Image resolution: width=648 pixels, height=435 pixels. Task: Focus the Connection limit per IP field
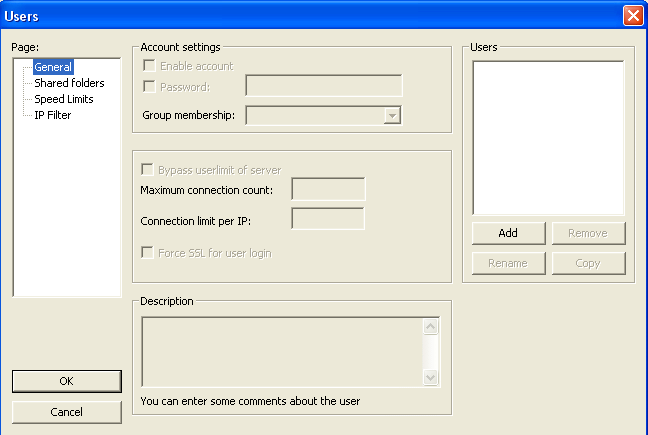[328, 219]
